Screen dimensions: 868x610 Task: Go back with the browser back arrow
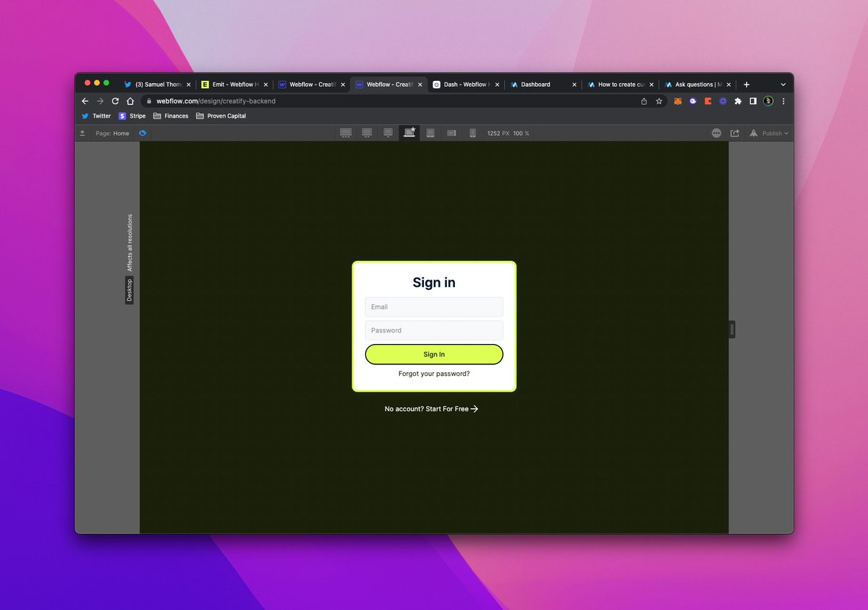click(85, 101)
